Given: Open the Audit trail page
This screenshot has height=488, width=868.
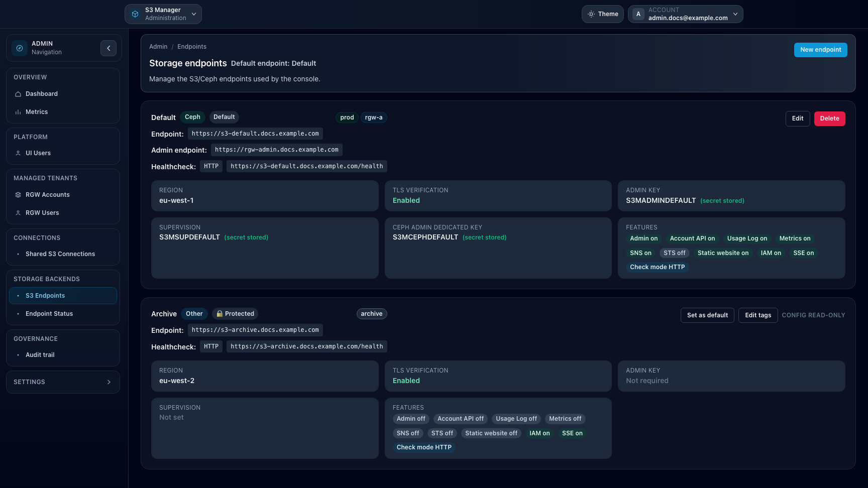Looking at the screenshot, I should pos(40,354).
